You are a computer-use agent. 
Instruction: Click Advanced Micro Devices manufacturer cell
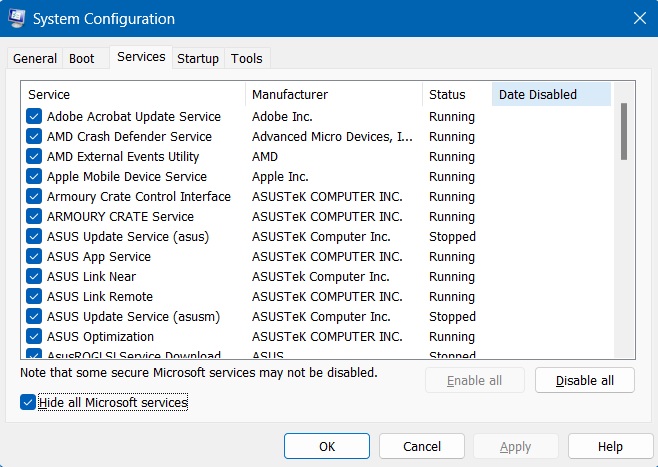pos(332,137)
